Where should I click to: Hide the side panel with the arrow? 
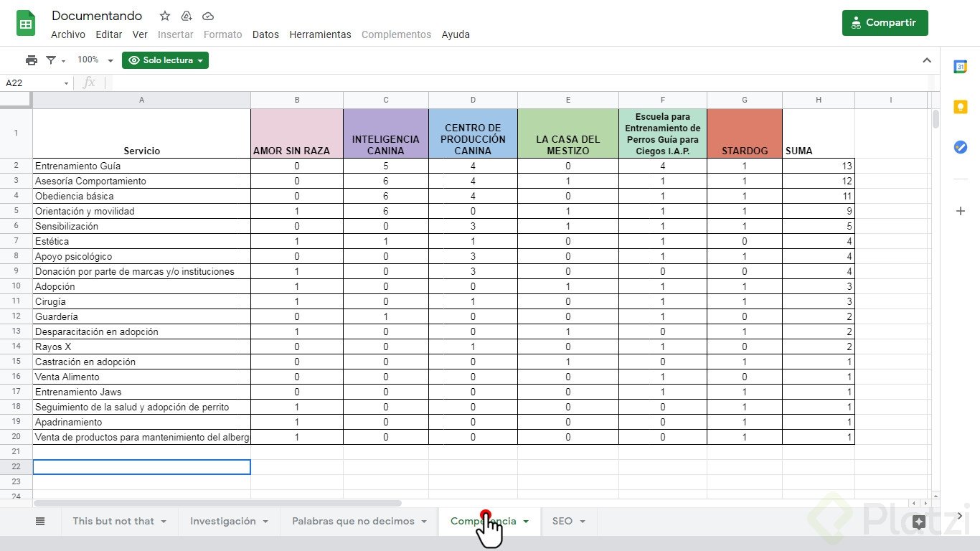(x=960, y=516)
